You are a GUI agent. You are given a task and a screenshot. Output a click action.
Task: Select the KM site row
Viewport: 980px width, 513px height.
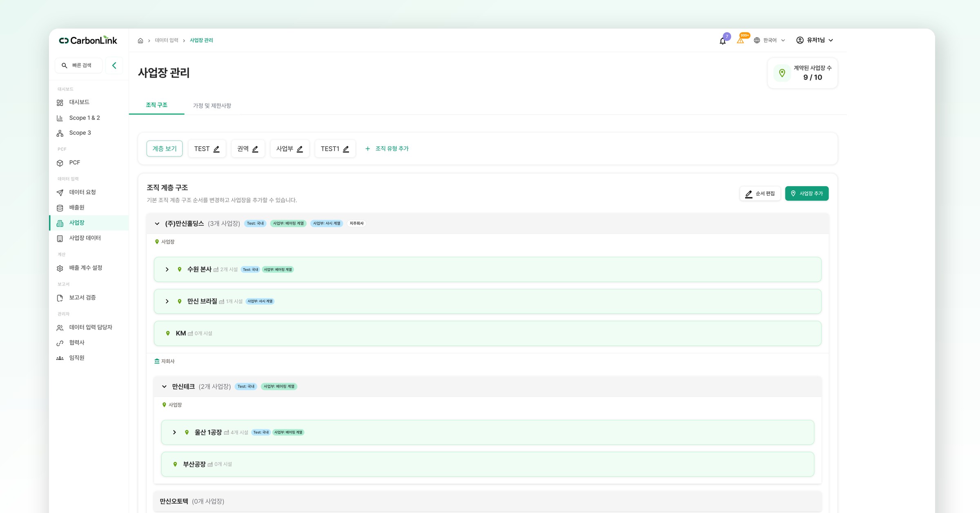tap(488, 333)
